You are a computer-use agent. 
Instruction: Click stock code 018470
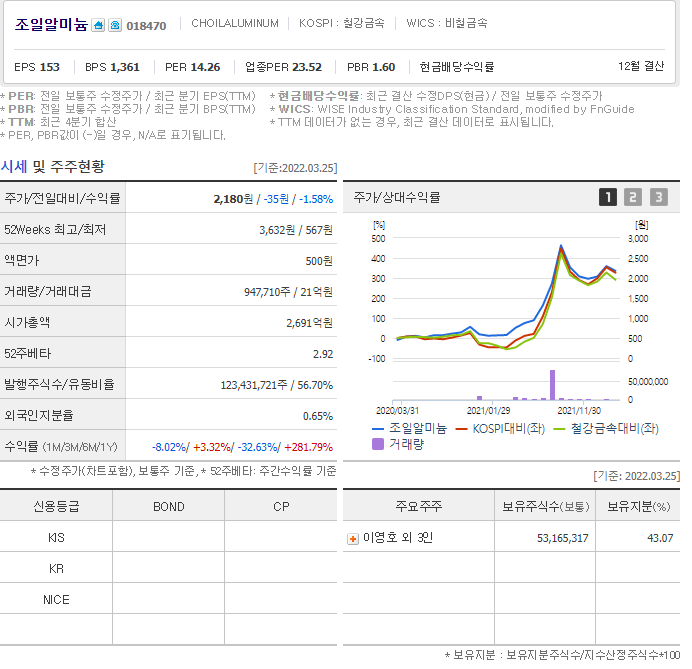tap(146, 26)
